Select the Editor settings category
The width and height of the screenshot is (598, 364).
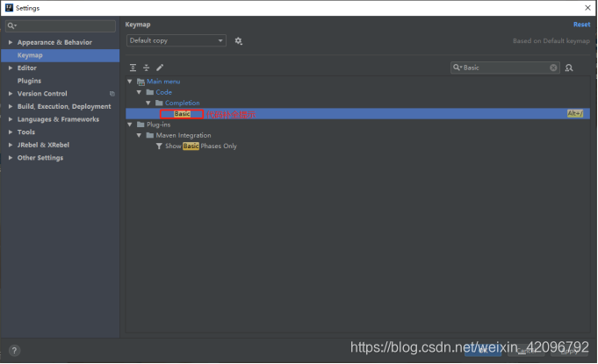(x=26, y=68)
